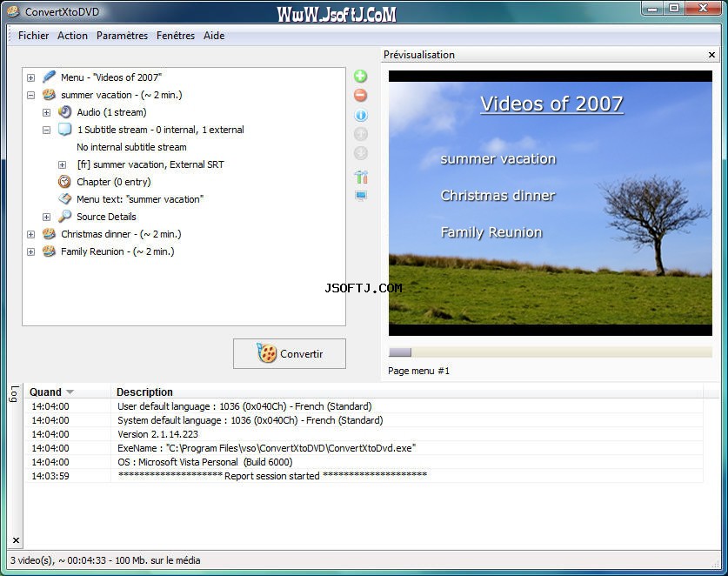Expand the Menu "Videos of 2007" node

tap(30, 77)
